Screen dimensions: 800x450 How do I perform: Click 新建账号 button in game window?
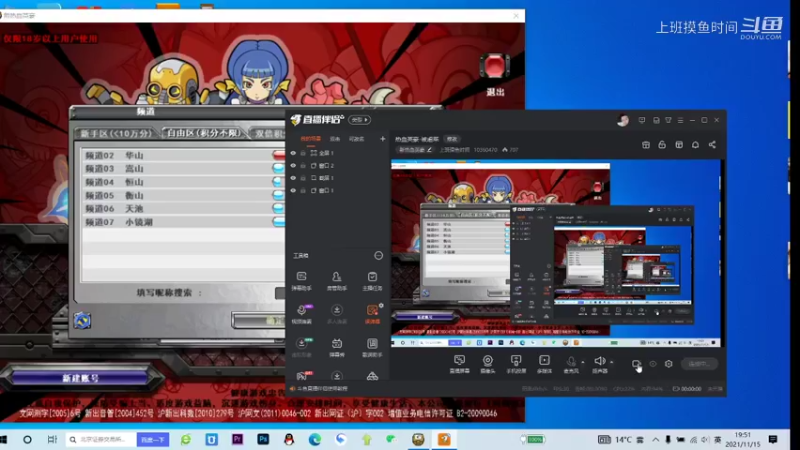80,379
